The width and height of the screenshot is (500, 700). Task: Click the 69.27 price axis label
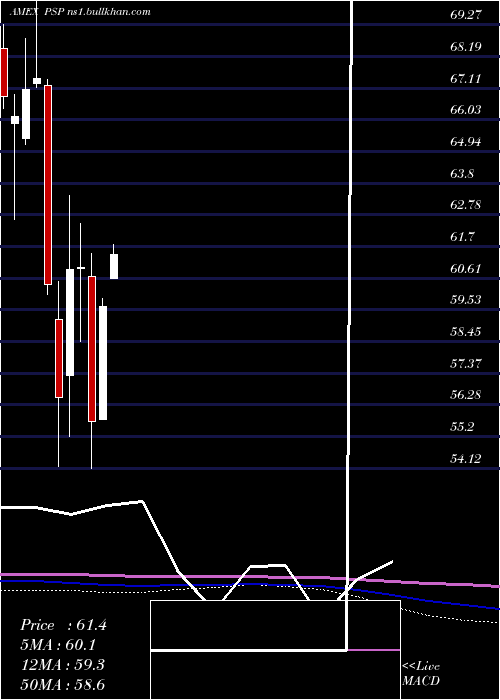point(466,15)
